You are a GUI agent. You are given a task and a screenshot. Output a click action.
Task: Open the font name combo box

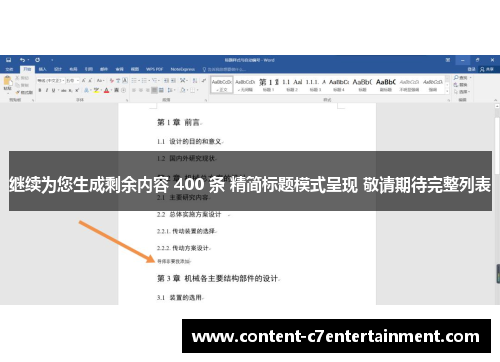coord(51,80)
